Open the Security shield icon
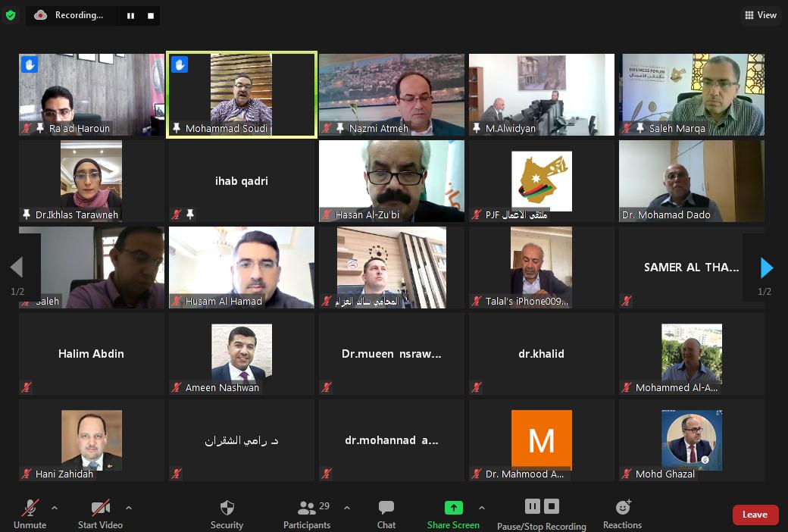 pyautogui.click(x=227, y=508)
